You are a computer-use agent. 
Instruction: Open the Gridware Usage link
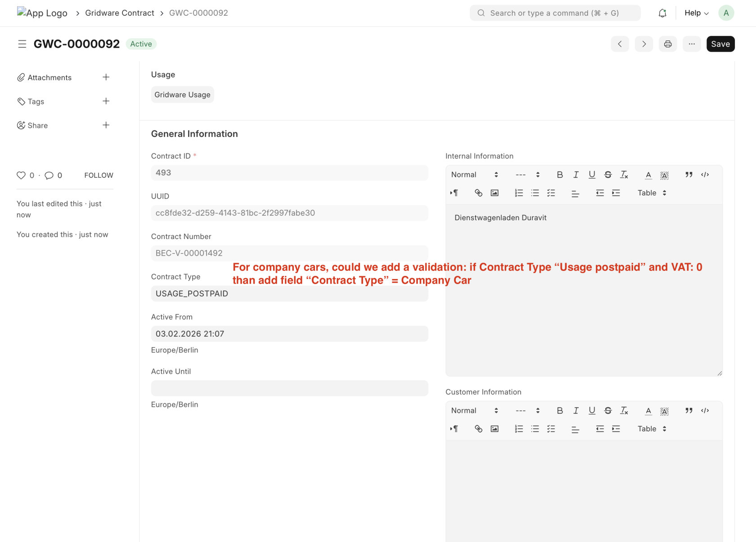click(182, 95)
